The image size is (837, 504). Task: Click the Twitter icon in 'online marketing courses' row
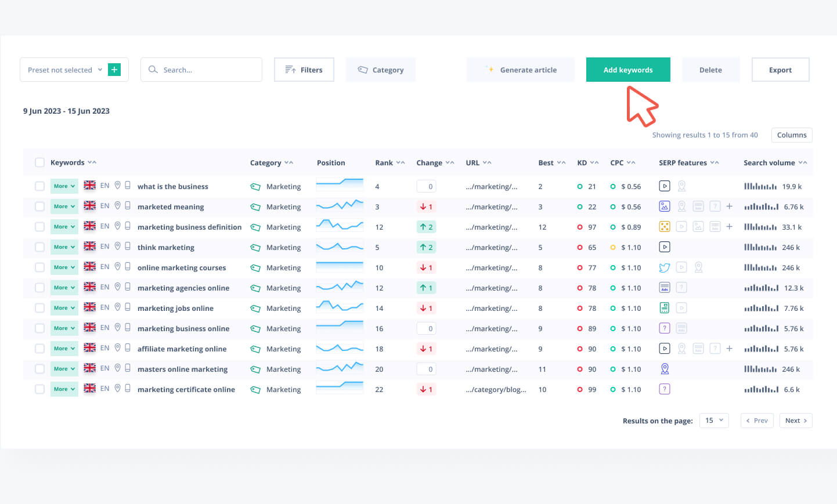(x=665, y=267)
